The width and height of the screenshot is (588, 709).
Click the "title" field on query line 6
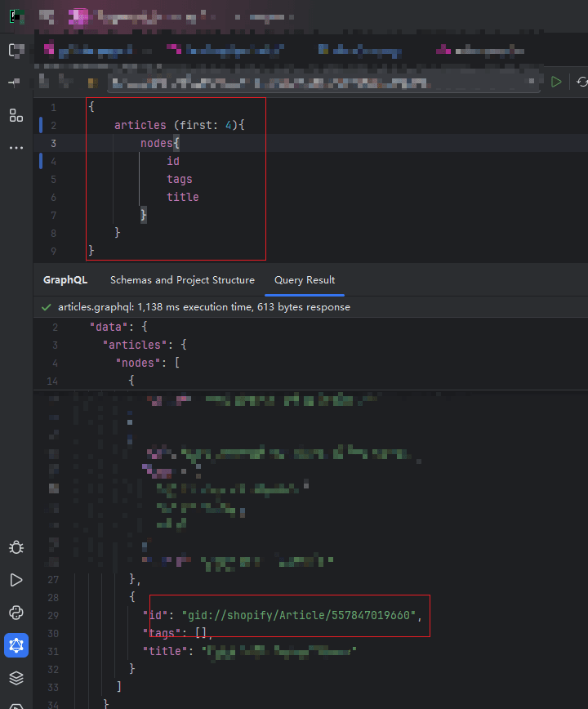click(x=183, y=197)
